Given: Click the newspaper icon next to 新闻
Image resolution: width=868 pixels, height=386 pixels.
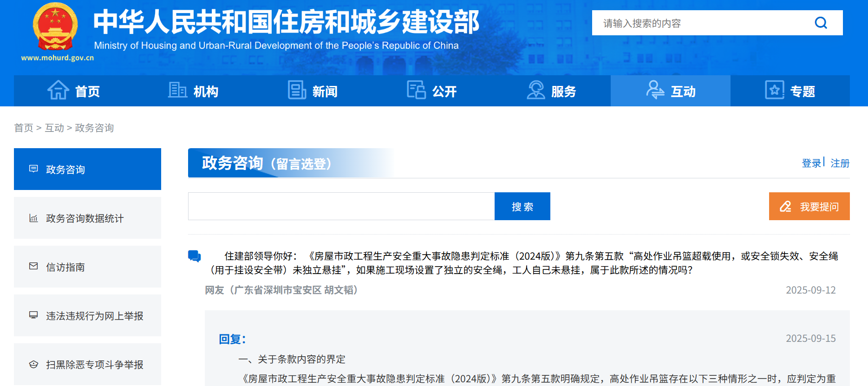Looking at the screenshot, I should pyautogui.click(x=297, y=90).
